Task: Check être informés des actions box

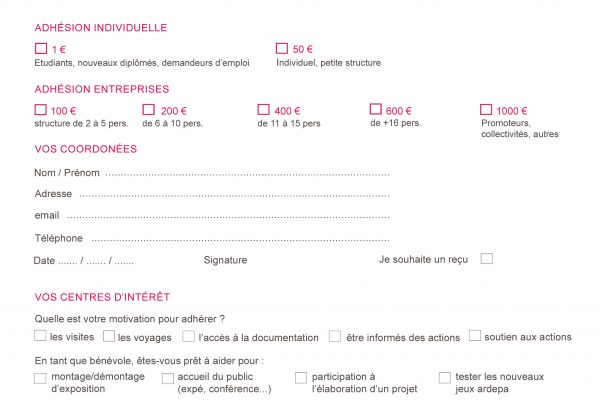Action: click(x=335, y=336)
